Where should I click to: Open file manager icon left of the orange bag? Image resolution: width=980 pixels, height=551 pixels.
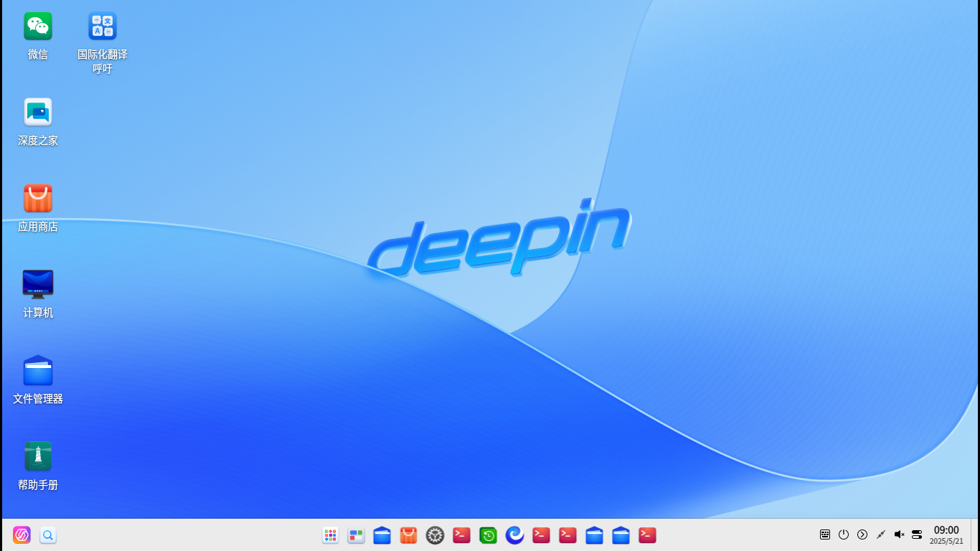[x=382, y=535]
